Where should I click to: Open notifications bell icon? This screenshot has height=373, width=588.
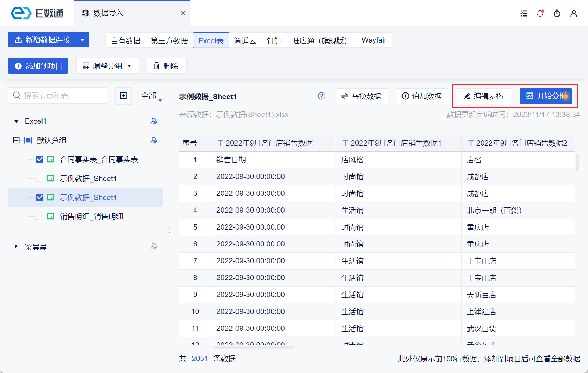540,13
